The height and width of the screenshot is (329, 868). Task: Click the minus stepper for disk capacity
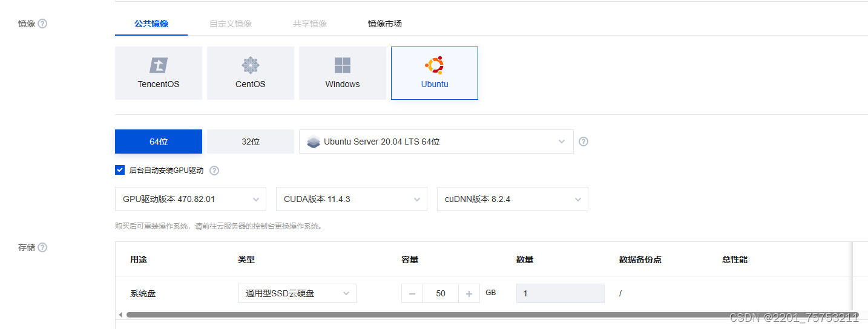tap(412, 293)
